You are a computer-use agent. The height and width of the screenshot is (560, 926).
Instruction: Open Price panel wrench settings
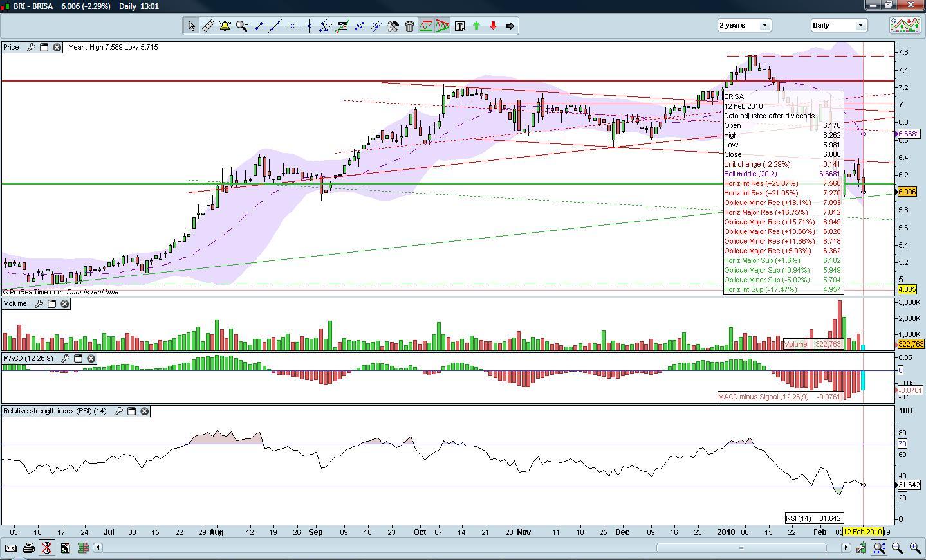pyautogui.click(x=30, y=47)
